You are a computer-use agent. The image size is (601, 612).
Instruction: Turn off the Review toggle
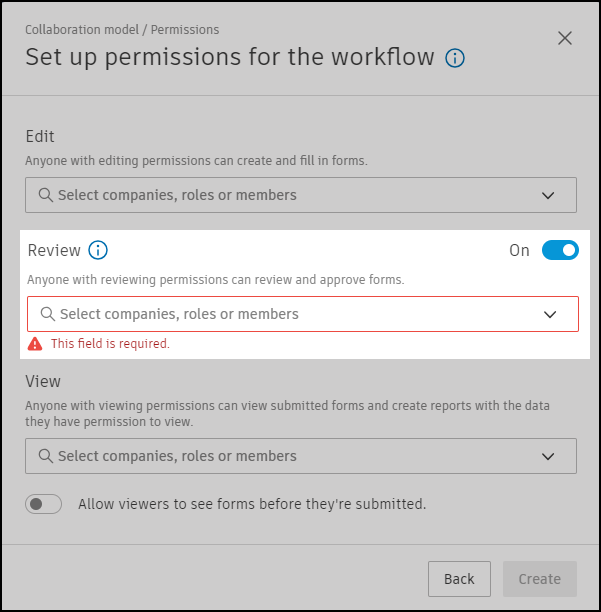pos(560,250)
